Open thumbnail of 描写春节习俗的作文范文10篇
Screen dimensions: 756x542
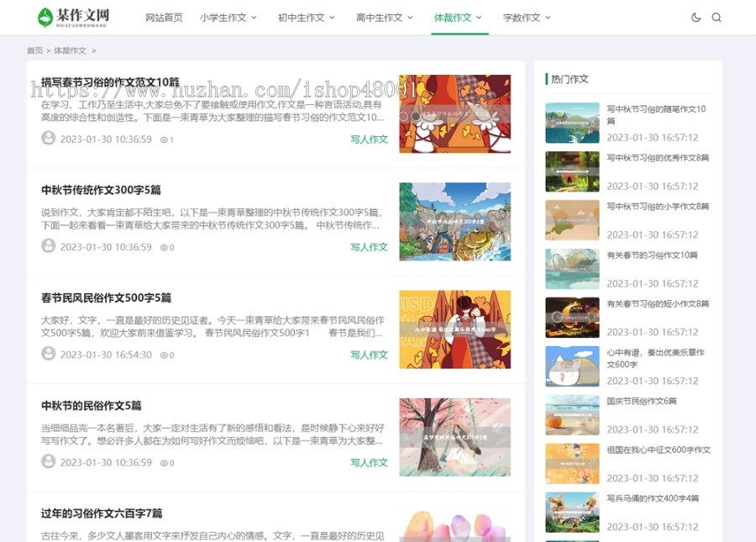click(x=454, y=113)
